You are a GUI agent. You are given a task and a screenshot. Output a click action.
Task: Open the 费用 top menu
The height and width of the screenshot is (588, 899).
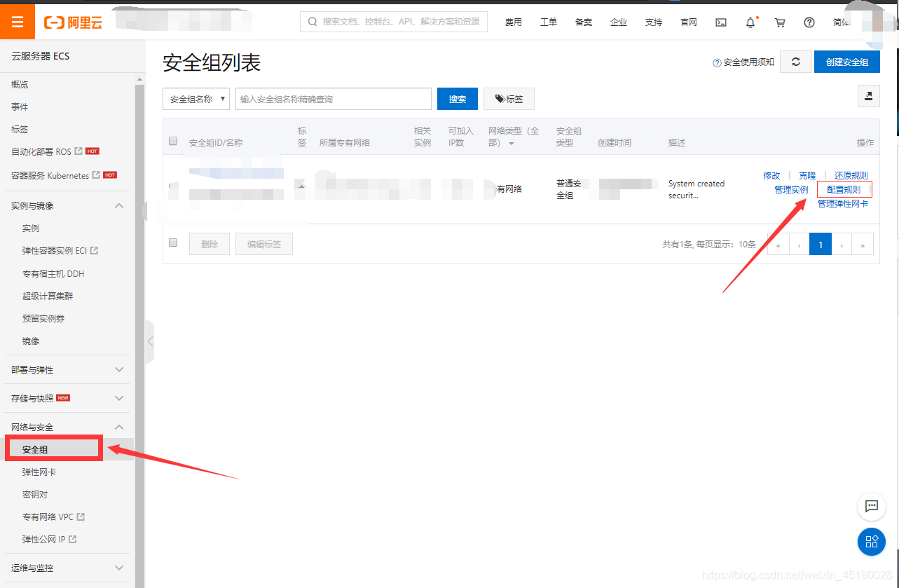pyautogui.click(x=514, y=22)
